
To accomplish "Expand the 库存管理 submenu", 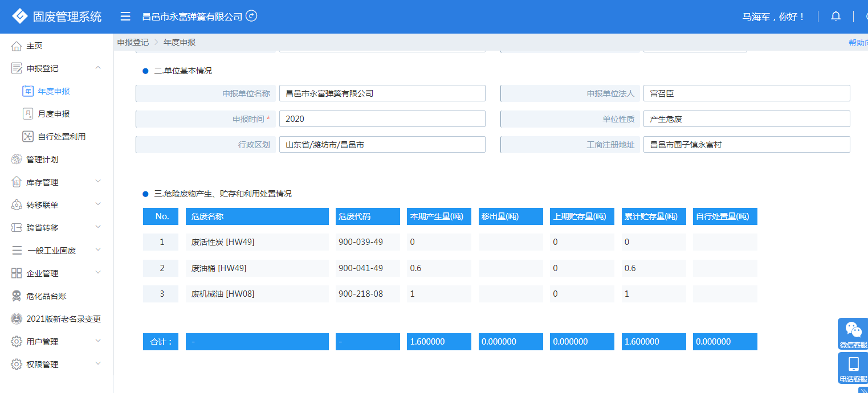I will 98,182.
